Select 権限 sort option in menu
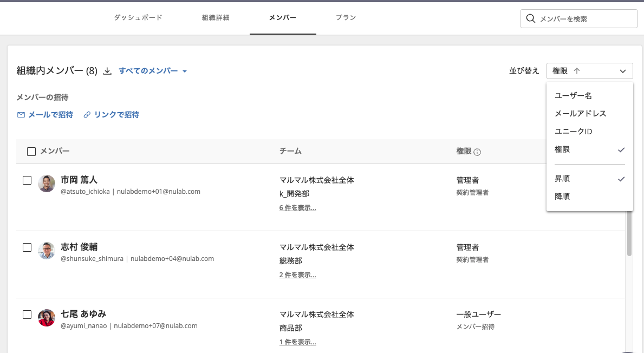 pos(589,149)
